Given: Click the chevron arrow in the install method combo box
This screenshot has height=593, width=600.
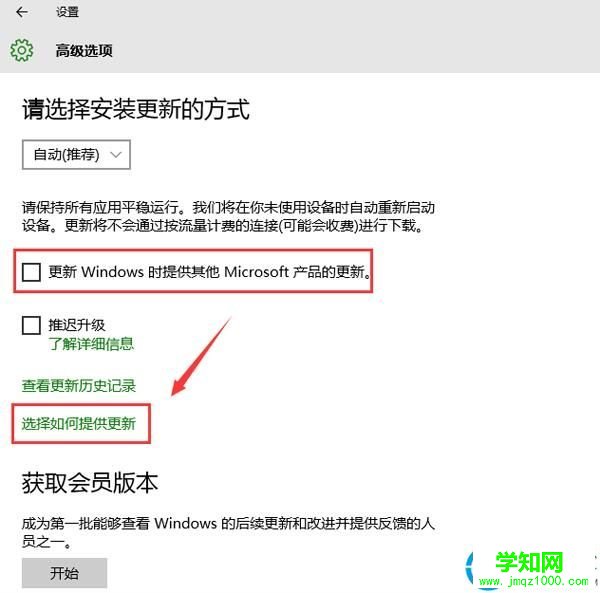Looking at the screenshot, I should (x=116, y=155).
